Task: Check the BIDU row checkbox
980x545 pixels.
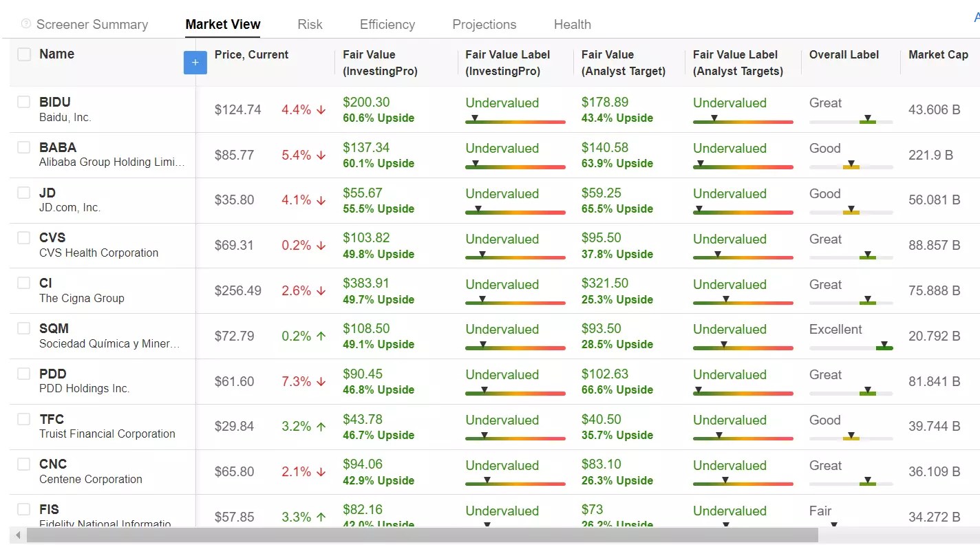Action: click(24, 102)
